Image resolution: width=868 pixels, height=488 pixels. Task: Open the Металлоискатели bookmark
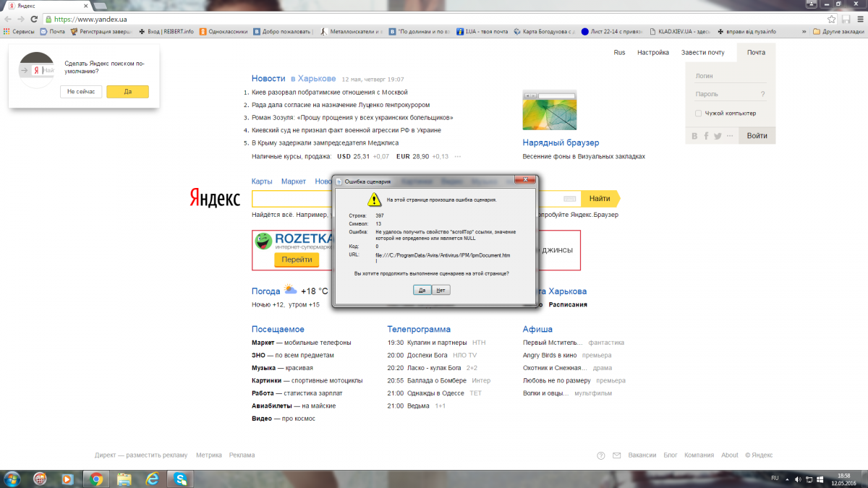pyautogui.click(x=353, y=32)
